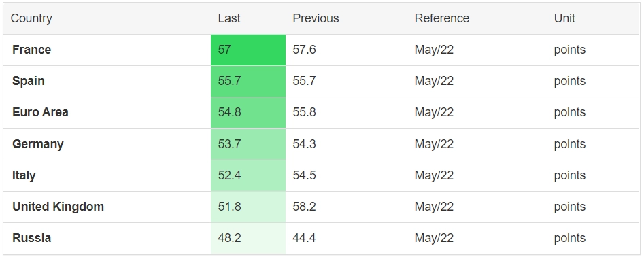
Task: Sort by the Unit column header
Action: (x=564, y=18)
